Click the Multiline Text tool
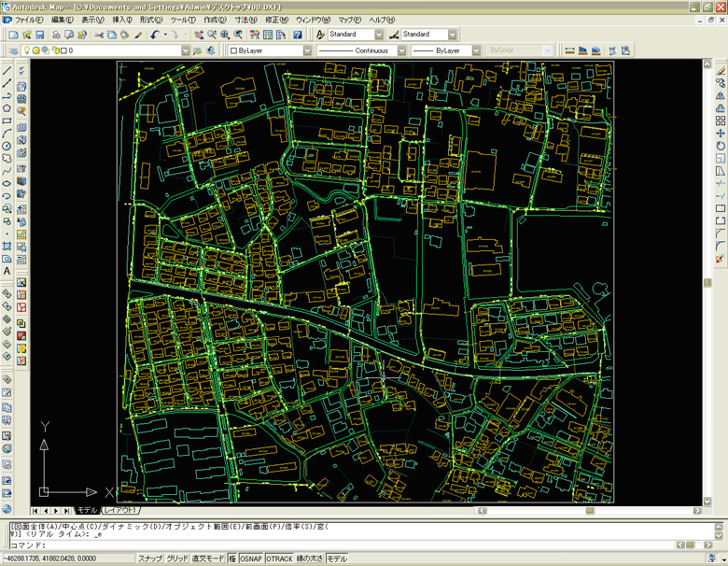Image resolution: width=728 pixels, height=566 pixels. point(7,271)
